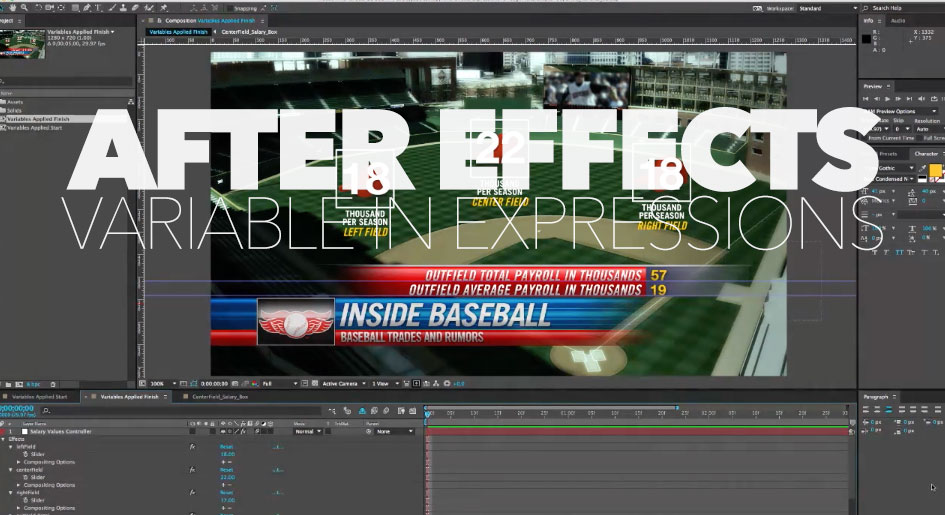Viewport: 945px width, 515px height.
Task: Select the Unified Camera tool
Action: [50, 8]
